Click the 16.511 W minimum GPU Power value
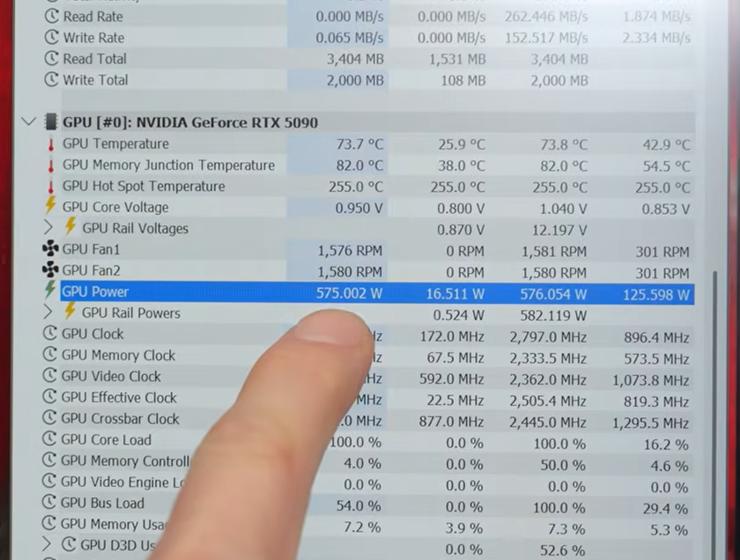This screenshot has width=740, height=560. pyautogui.click(x=455, y=294)
